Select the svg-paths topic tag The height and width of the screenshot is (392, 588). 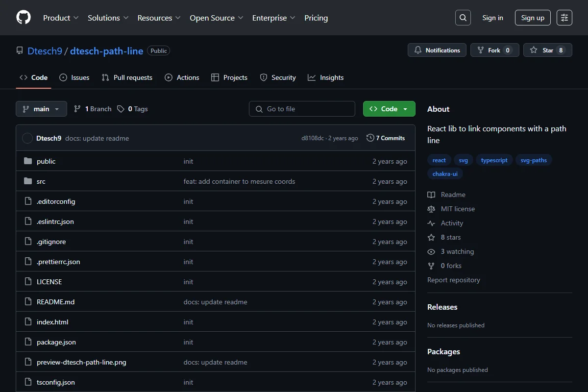534,160
